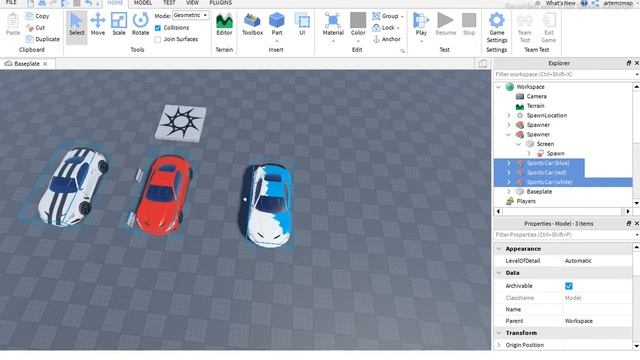Select the Select tool

76,24
